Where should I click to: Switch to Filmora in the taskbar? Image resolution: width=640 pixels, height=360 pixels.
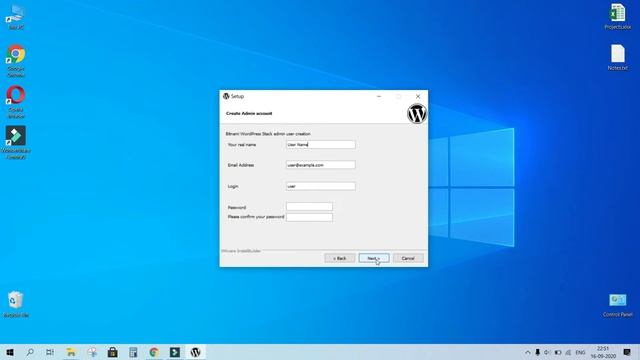[175, 352]
